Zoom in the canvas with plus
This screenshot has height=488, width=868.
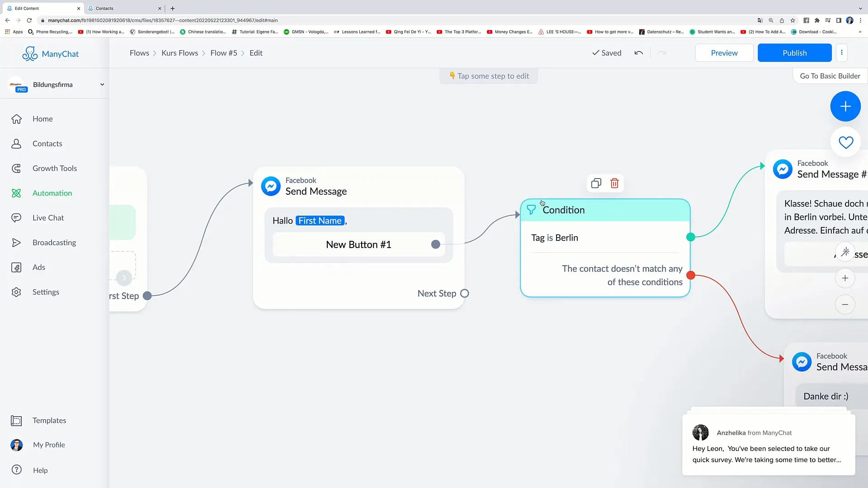(x=845, y=278)
